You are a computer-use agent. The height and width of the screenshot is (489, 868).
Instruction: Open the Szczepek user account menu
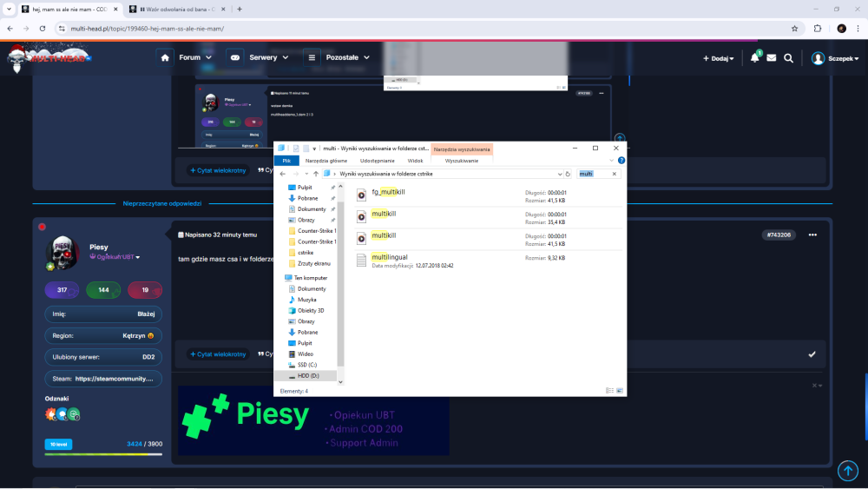tap(833, 58)
